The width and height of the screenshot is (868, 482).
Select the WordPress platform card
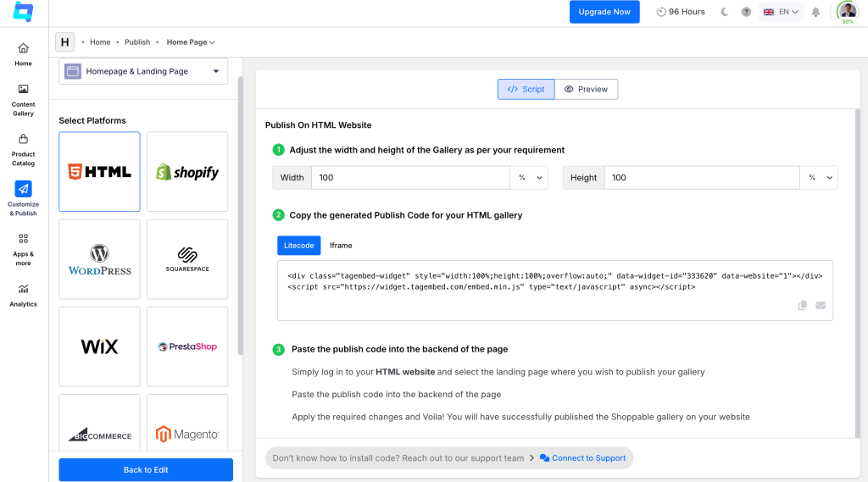(x=100, y=259)
